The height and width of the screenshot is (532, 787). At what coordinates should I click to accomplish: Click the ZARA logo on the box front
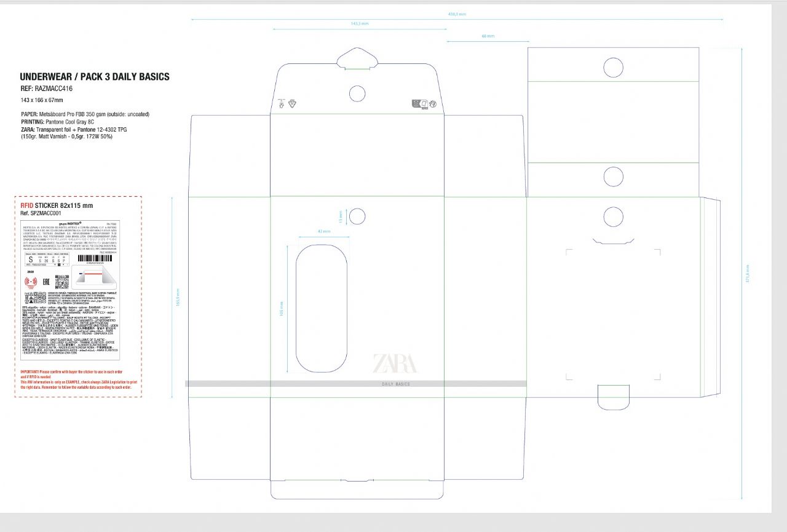click(x=394, y=363)
